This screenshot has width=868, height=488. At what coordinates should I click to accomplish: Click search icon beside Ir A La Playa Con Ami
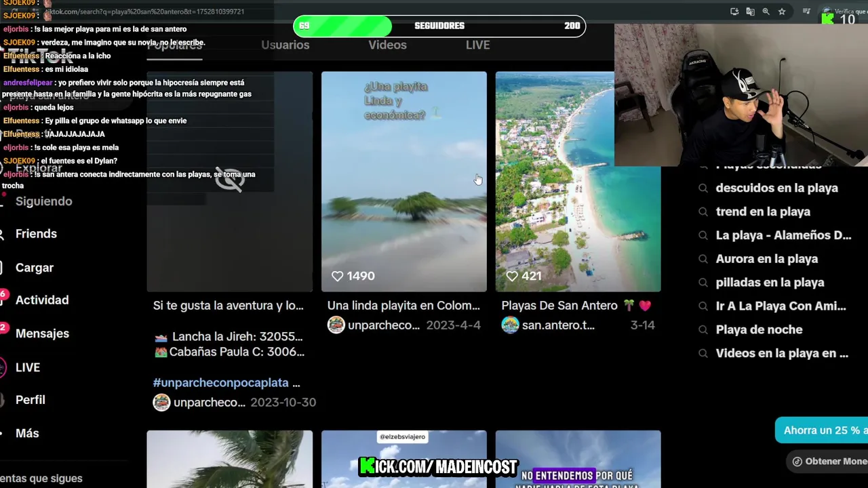pos(703,306)
